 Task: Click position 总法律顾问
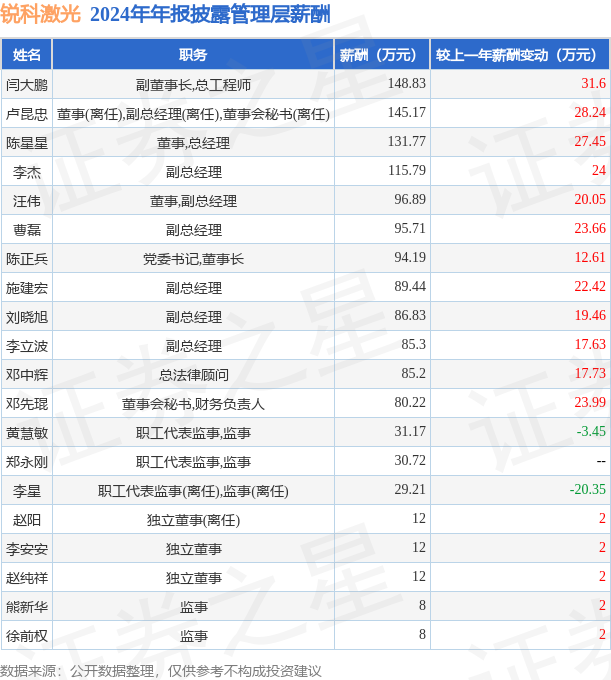point(193,375)
